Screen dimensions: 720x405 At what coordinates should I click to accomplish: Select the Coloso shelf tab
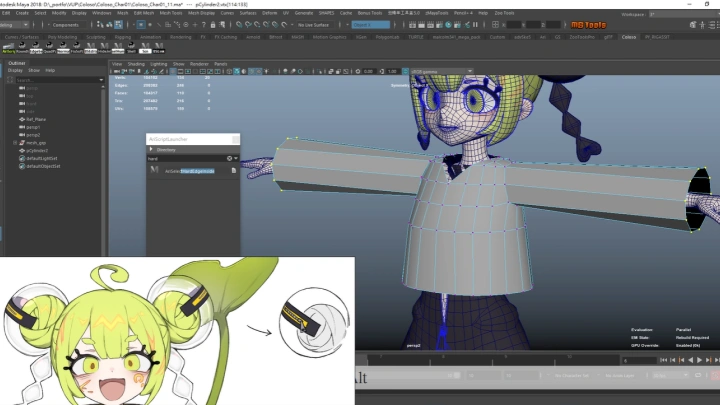coord(629,37)
